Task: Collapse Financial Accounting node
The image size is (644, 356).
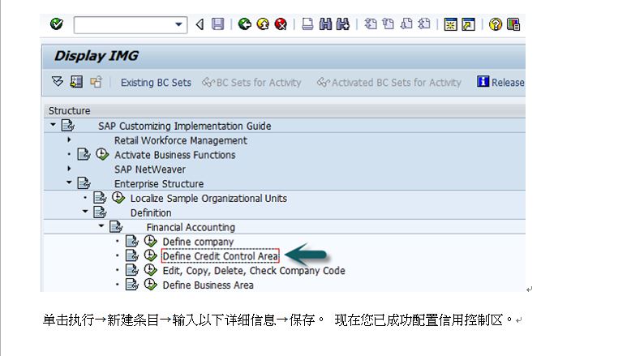Action: pos(101,225)
